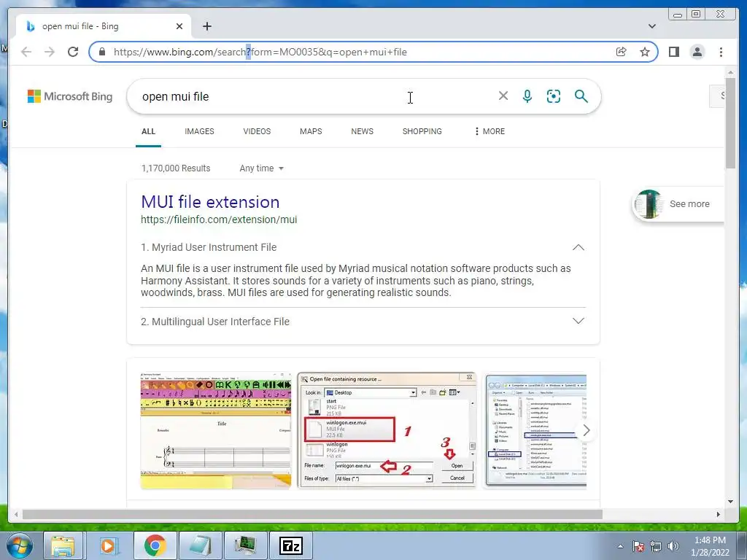Open a new browser tab
The image size is (747, 560).
207,26
